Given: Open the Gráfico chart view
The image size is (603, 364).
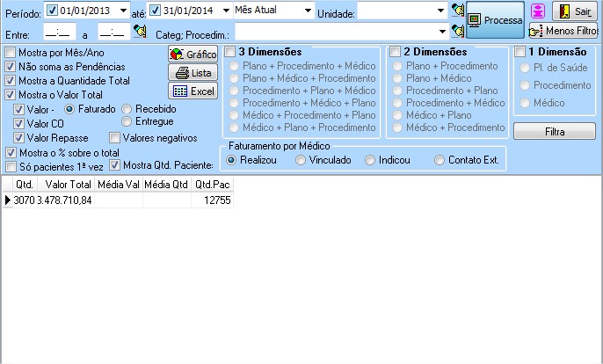Looking at the screenshot, I should pyautogui.click(x=193, y=55).
